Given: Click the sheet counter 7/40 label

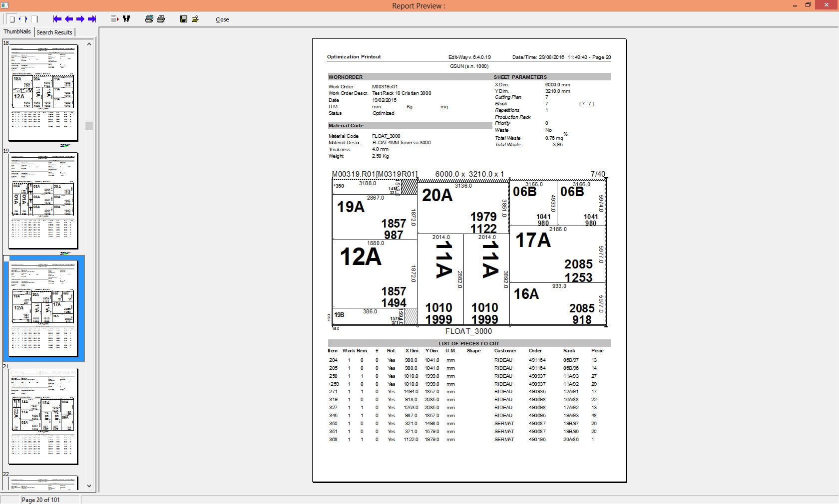Looking at the screenshot, I should (598, 174).
